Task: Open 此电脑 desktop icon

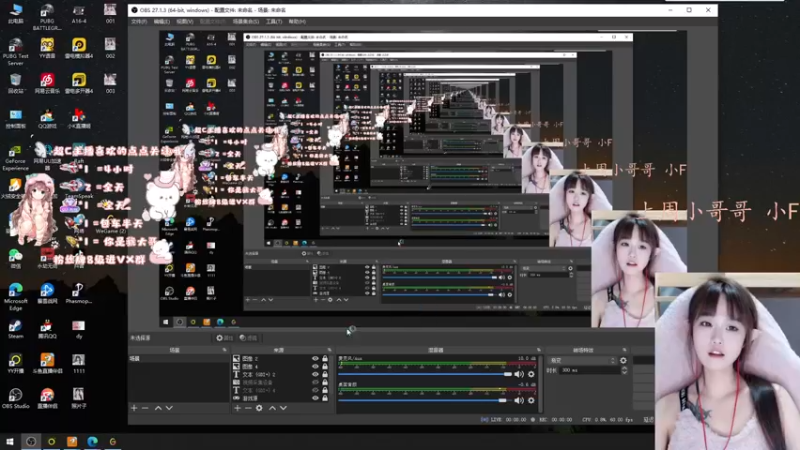Action: click(15, 14)
